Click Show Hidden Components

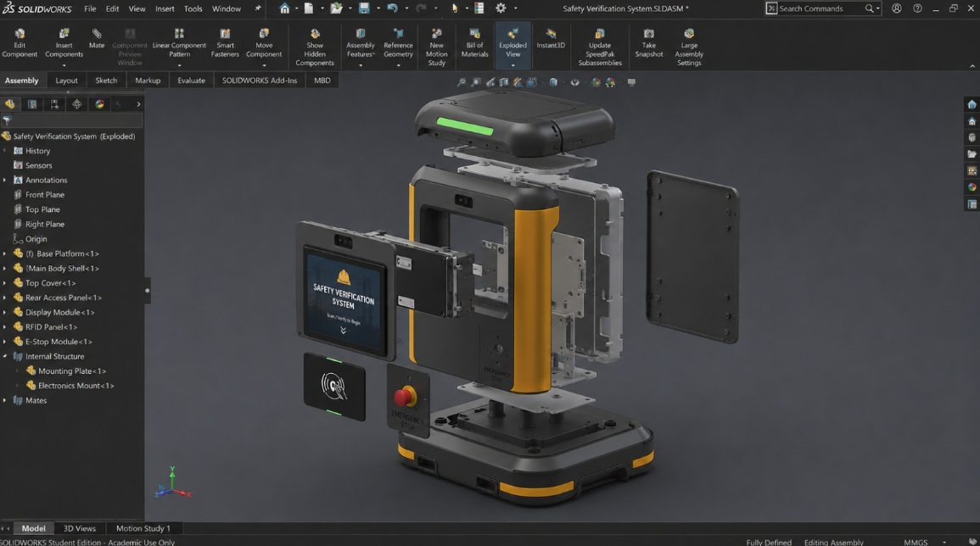point(315,47)
